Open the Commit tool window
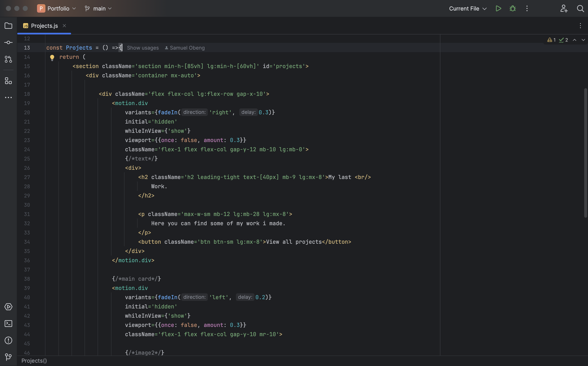Image resolution: width=588 pixels, height=366 pixels. [x=8, y=42]
